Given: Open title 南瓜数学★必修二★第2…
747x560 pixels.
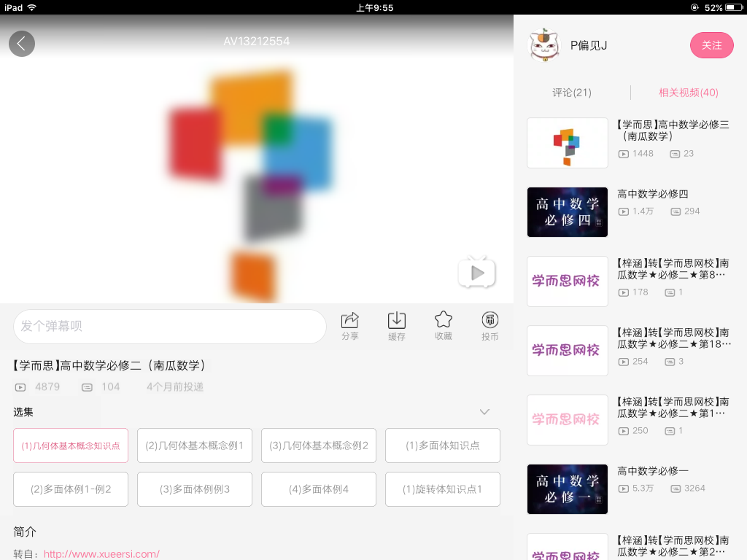Looking at the screenshot, I should coord(673,545).
